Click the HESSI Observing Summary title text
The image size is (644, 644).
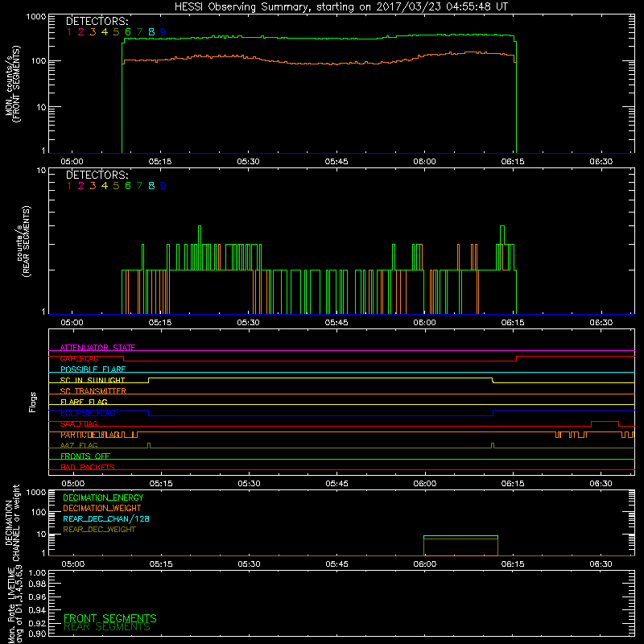(x=341, y=7)
